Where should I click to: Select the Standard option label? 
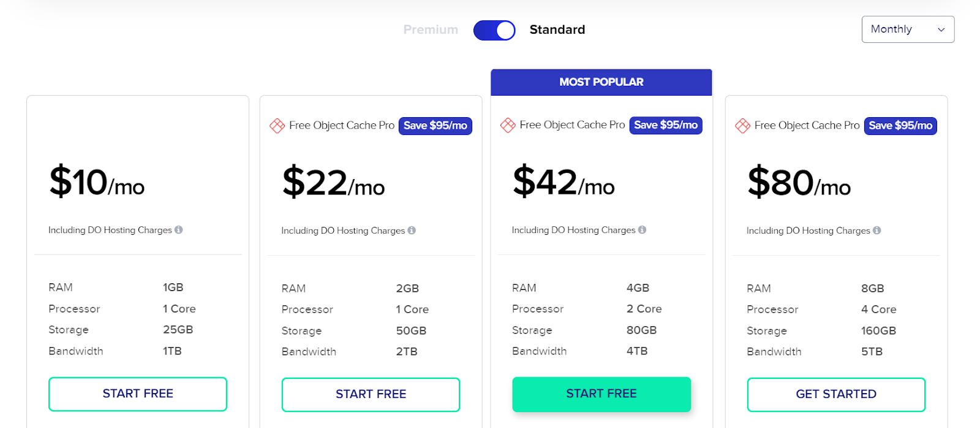[x=557, y=29]
